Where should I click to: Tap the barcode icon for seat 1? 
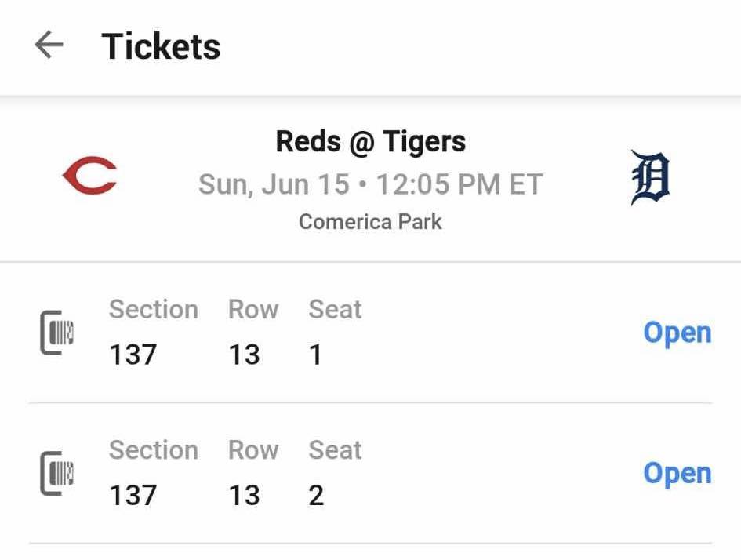pyautogui.click(x=57, y=333)
